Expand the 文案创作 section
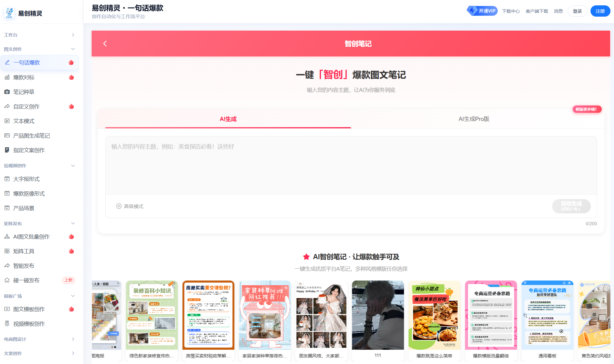 pyautogui.click(x=40, y=353)
